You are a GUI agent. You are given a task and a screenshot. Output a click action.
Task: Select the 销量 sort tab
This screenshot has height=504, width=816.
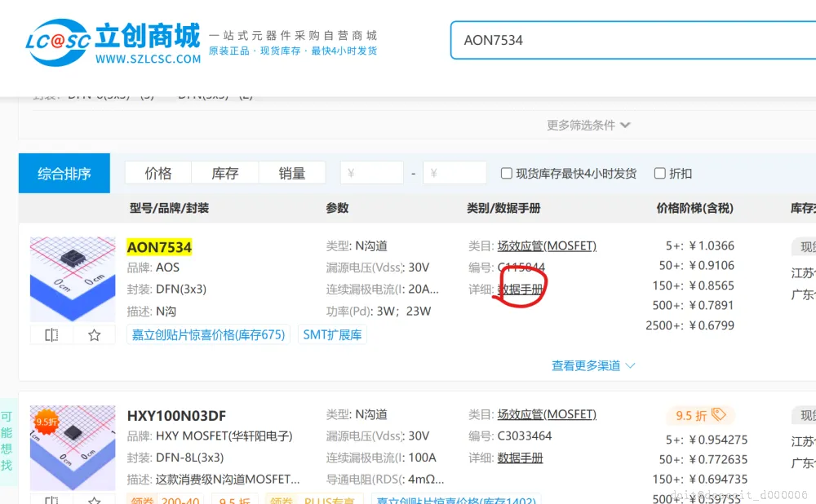[293, 173]
